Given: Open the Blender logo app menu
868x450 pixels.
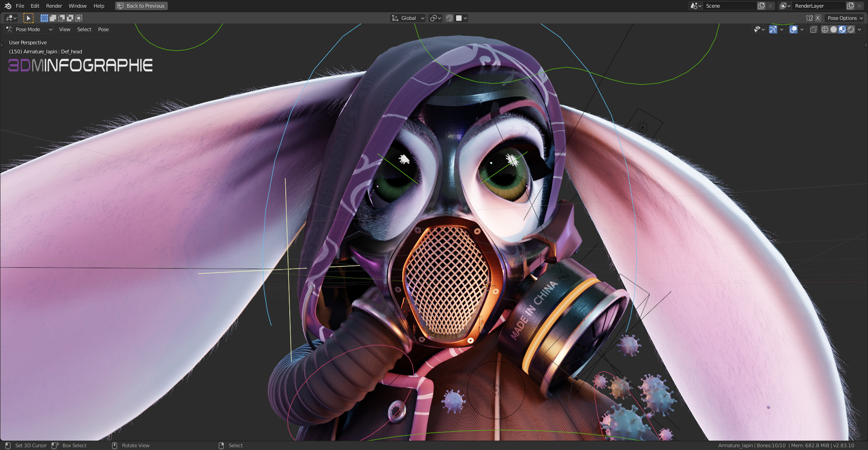Looking at the screenshot, I should pyautogui.click(x=8, y=6).
